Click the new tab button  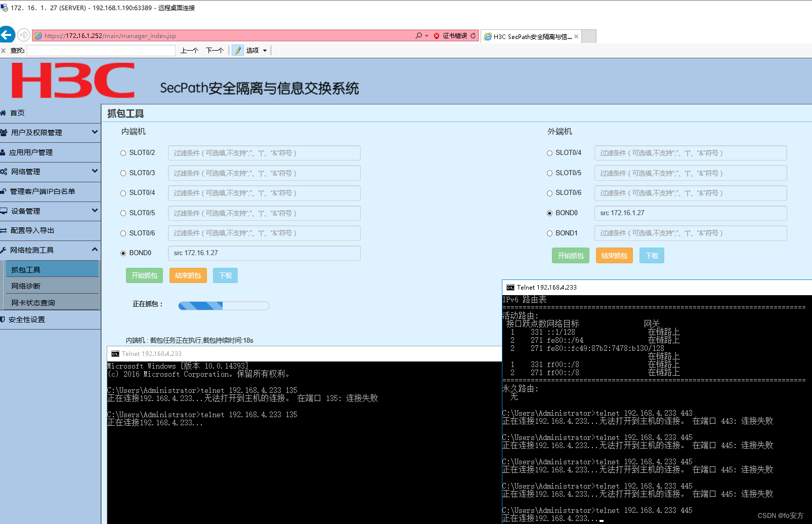(589, 36)
